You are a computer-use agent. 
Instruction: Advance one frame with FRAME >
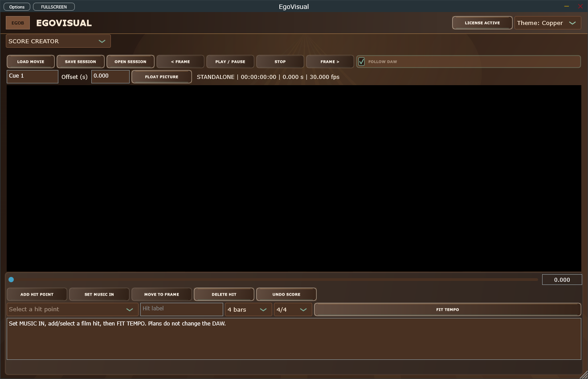[x=330, y=62]
